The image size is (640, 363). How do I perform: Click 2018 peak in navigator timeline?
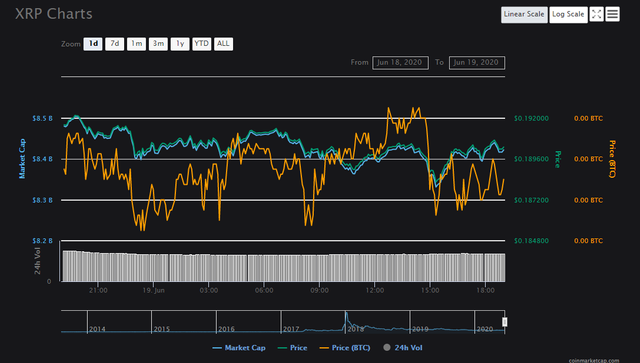346,314
